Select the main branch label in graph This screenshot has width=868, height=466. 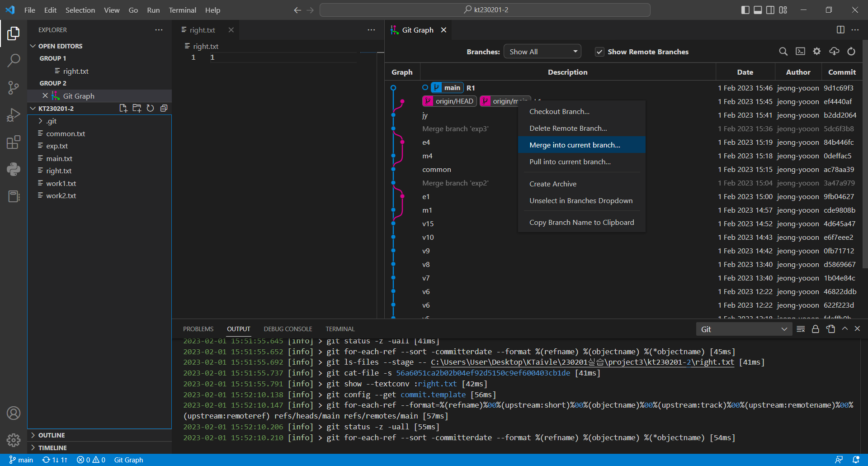point(447,88)
